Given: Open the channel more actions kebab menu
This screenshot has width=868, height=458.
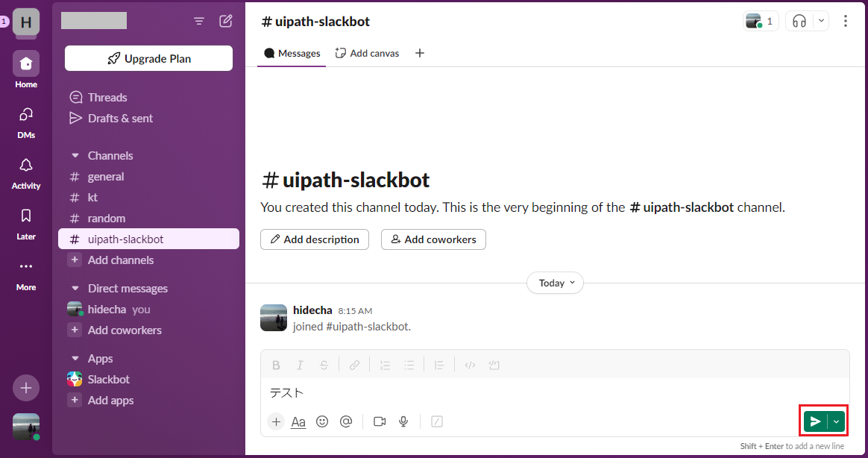Looking at the screenshot, I should (x=846, y=21).
